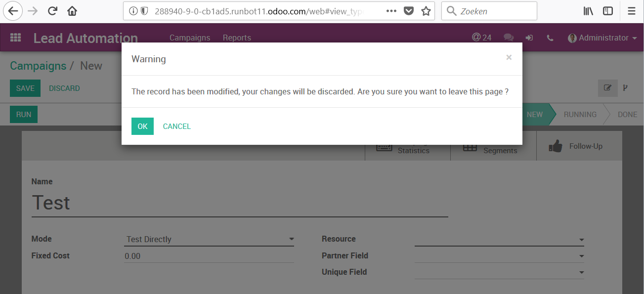Image resolution: width=644 pixels, height=294 pixels.
Task: Click the phone icon in navbar
Action: point(550,38)
